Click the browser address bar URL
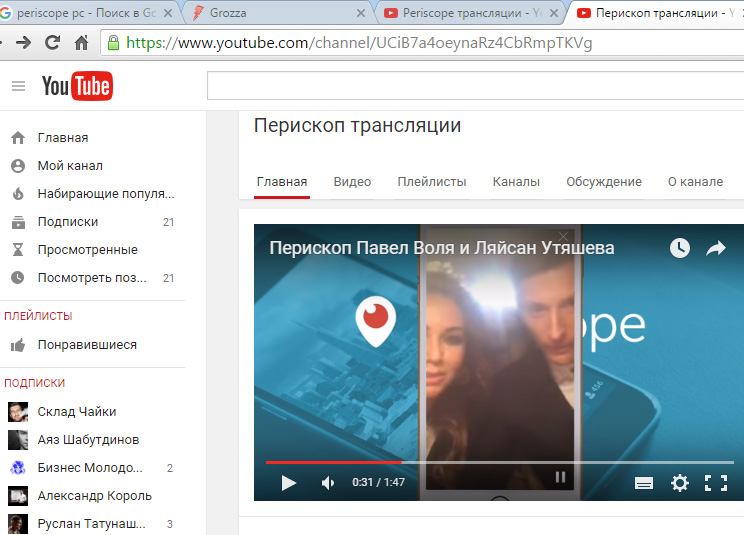Viewport: 744px width, 535px height. click(359, 43)
